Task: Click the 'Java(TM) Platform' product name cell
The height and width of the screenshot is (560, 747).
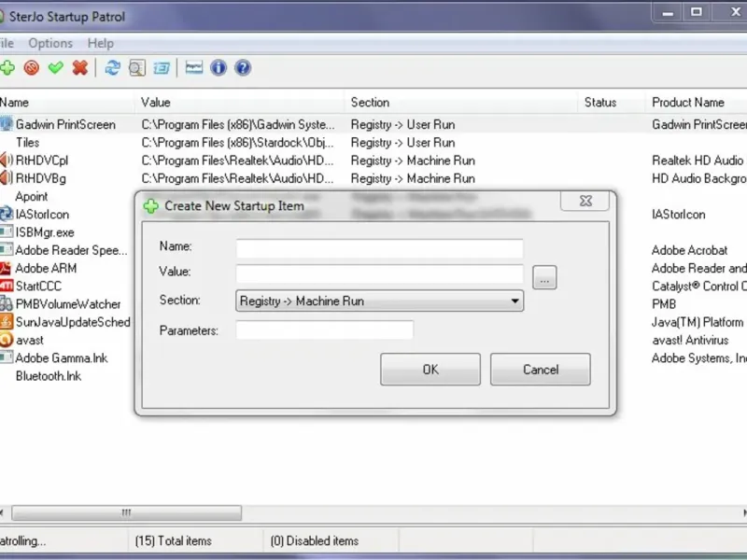Action: tap(698, 322)
